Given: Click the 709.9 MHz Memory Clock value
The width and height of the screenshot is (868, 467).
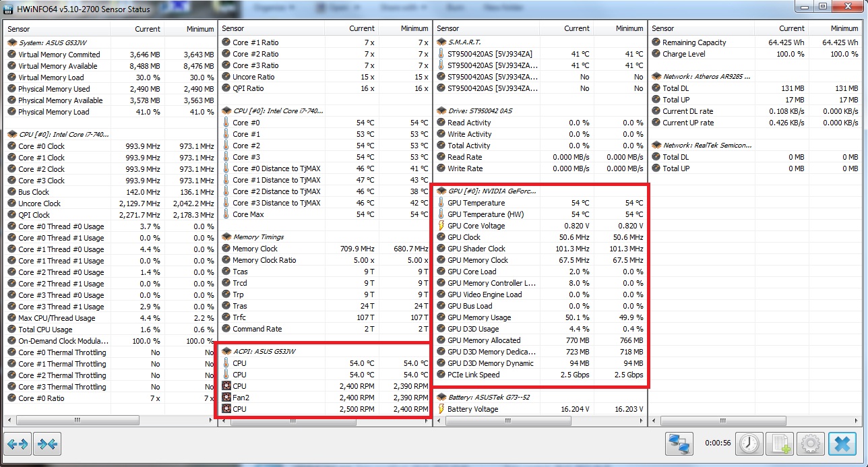Looking at the screenshot, I should click(x=357, y=249).
